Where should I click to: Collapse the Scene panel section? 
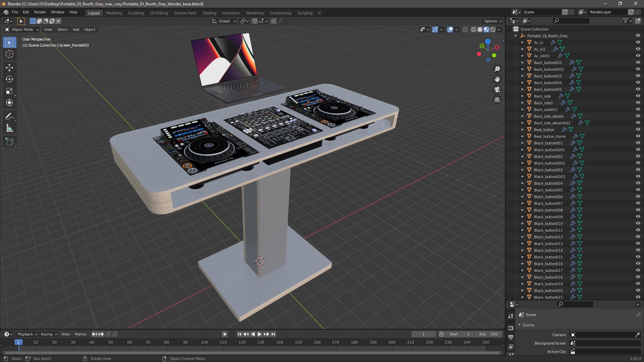pyautogui.click(x=519, y=325)
